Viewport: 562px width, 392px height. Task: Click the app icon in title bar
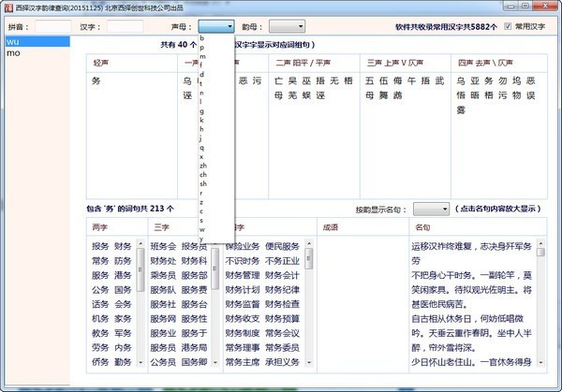coord(8,7)
